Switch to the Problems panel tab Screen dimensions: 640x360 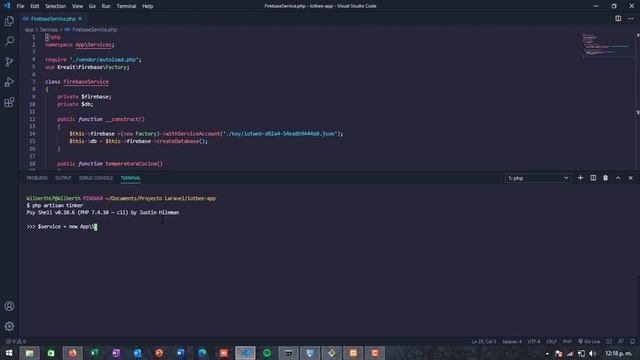37,178
